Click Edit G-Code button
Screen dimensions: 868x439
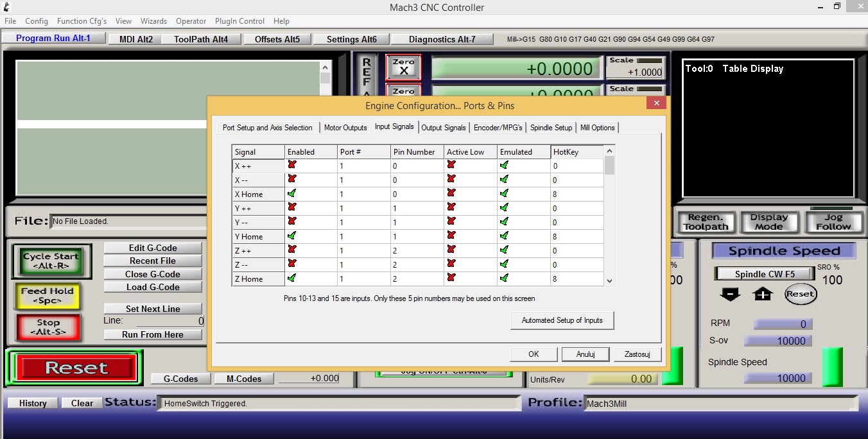[153, 248]
